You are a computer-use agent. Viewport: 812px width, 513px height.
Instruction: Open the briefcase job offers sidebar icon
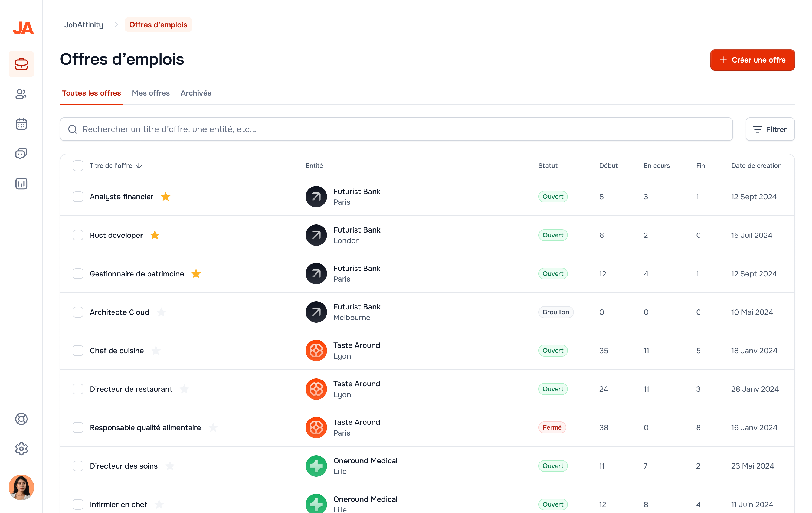pyautogui.click(x=21, y=64)
